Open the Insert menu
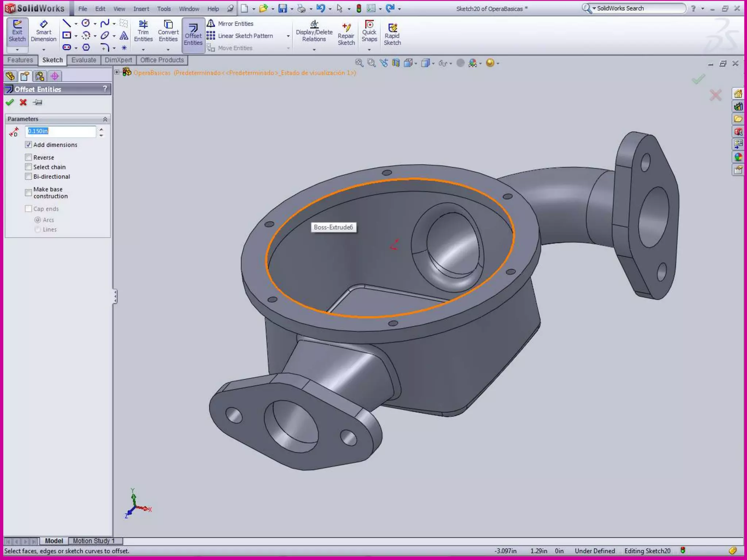The image size is (747, 560). pyautogui.click(x=141, y=9)
